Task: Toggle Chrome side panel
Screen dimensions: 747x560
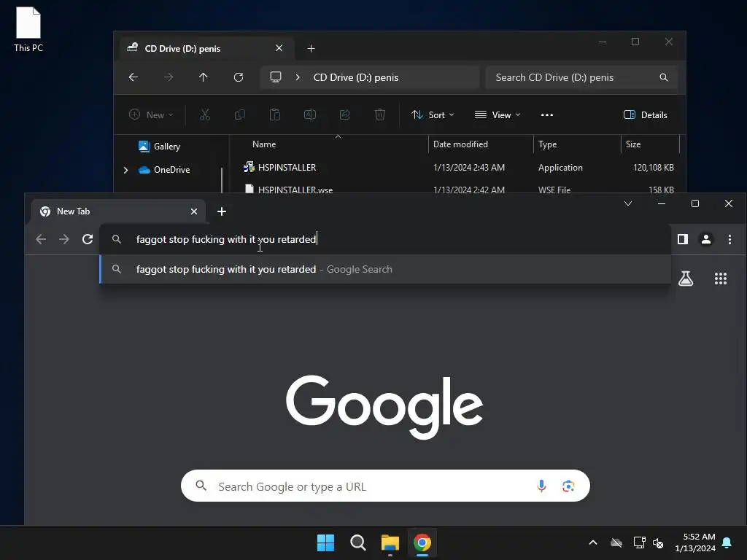Action: click(x=683, y=239)
